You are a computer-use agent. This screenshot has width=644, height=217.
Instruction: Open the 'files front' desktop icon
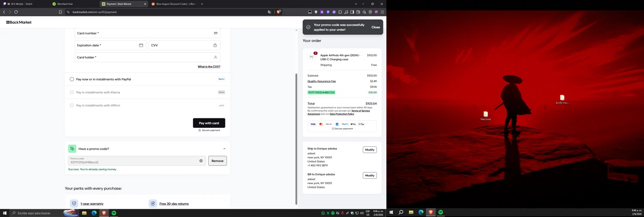pos(486,116)
